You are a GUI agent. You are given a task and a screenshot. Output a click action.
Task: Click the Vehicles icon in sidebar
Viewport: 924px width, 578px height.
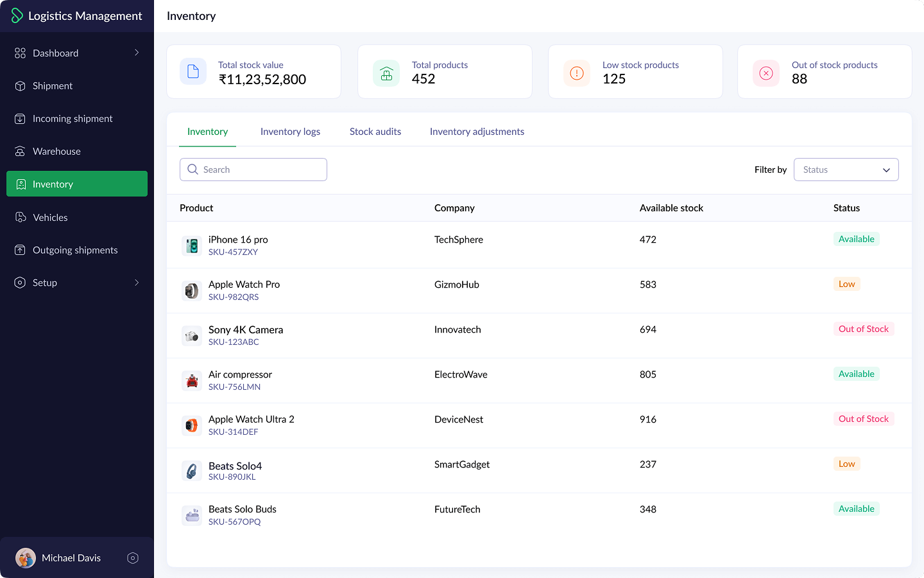pos(21,217)
